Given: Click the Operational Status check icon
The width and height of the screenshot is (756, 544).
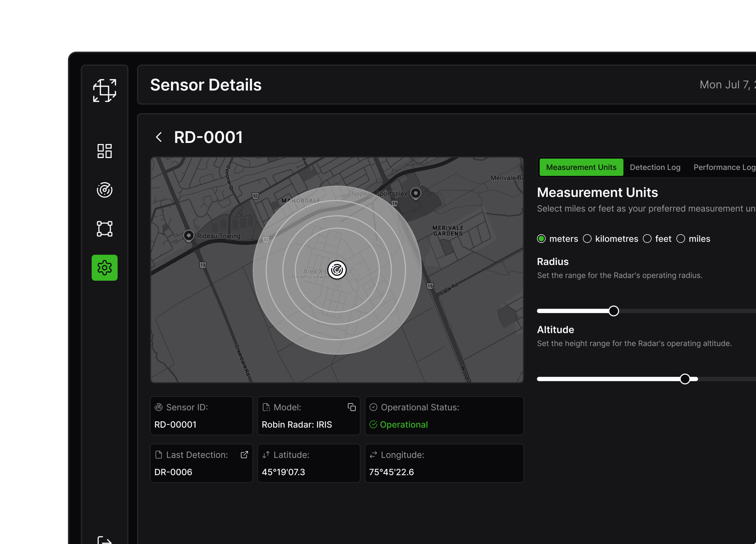Looking at the screenshot, I should tap(373, 407).
